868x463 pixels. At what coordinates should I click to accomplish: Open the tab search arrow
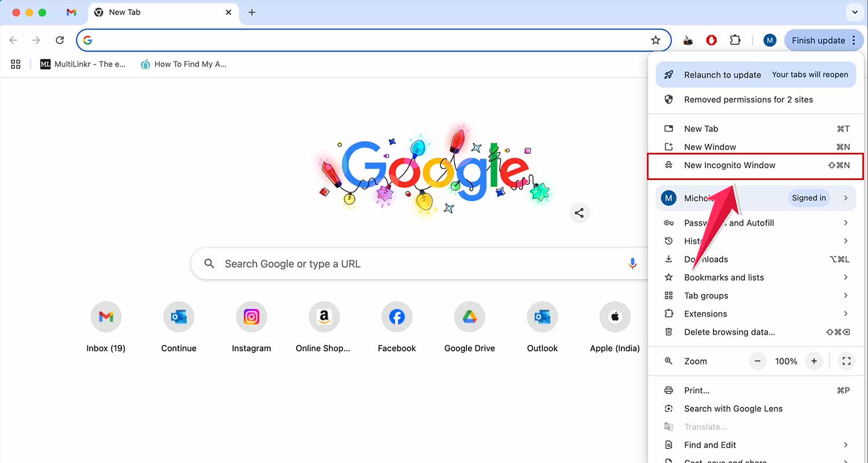tap(855, 12)
